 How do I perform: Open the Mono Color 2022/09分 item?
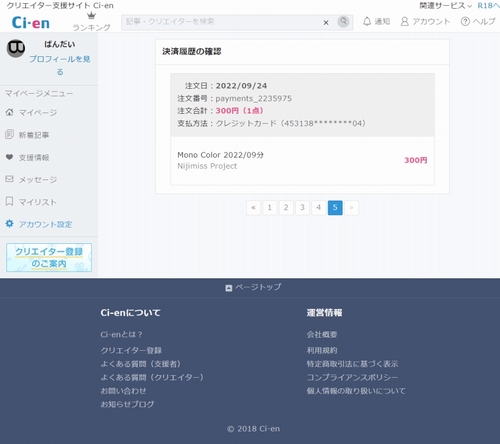pos(220,155)
